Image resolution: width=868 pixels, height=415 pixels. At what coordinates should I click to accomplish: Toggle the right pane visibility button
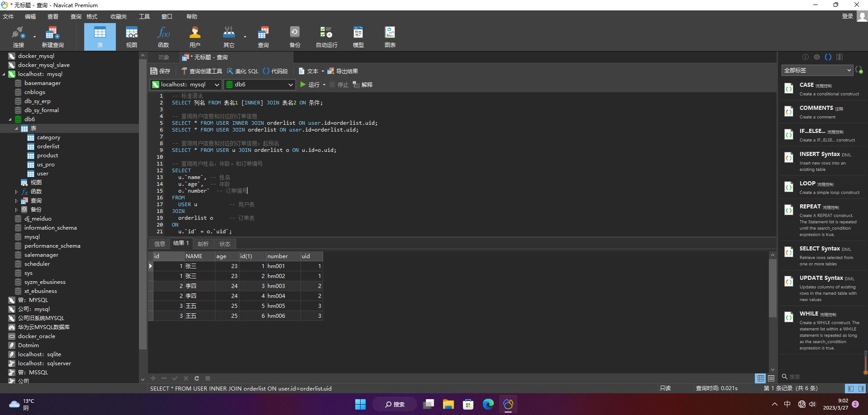tap(861, 388)
